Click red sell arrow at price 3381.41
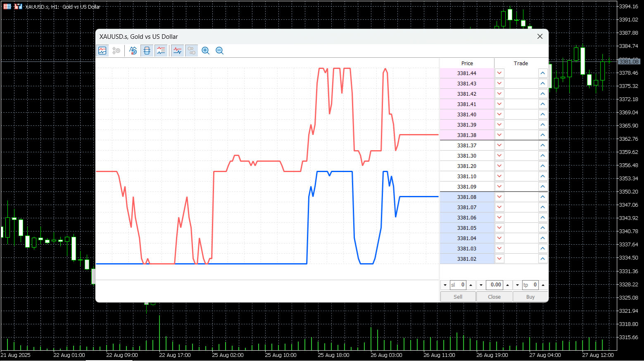644x361 pixels. (499, 104)
